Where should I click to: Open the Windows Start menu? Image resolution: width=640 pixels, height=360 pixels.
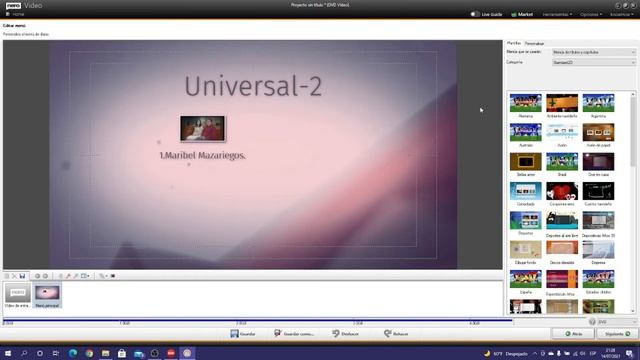tap(8, 353)
